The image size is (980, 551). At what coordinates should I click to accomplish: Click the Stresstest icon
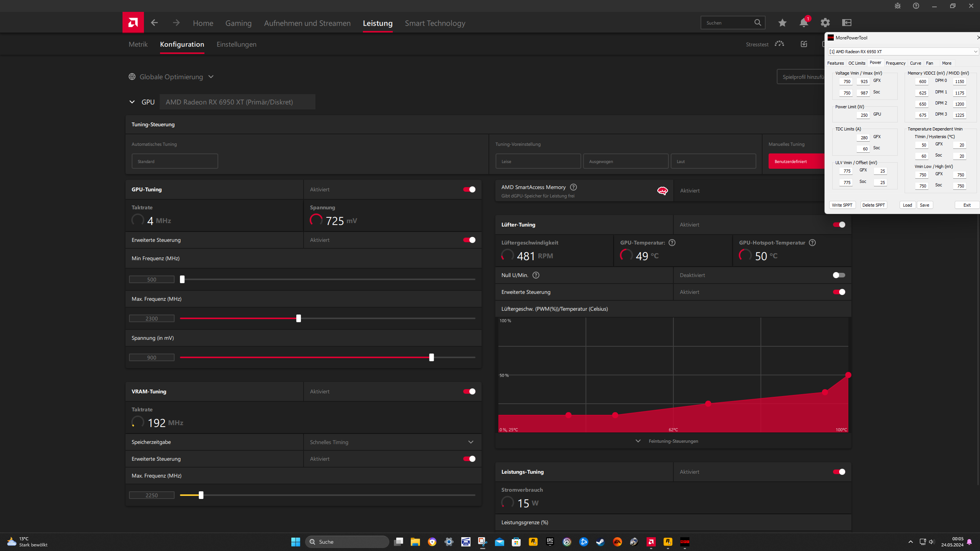(x=779, y=44)
